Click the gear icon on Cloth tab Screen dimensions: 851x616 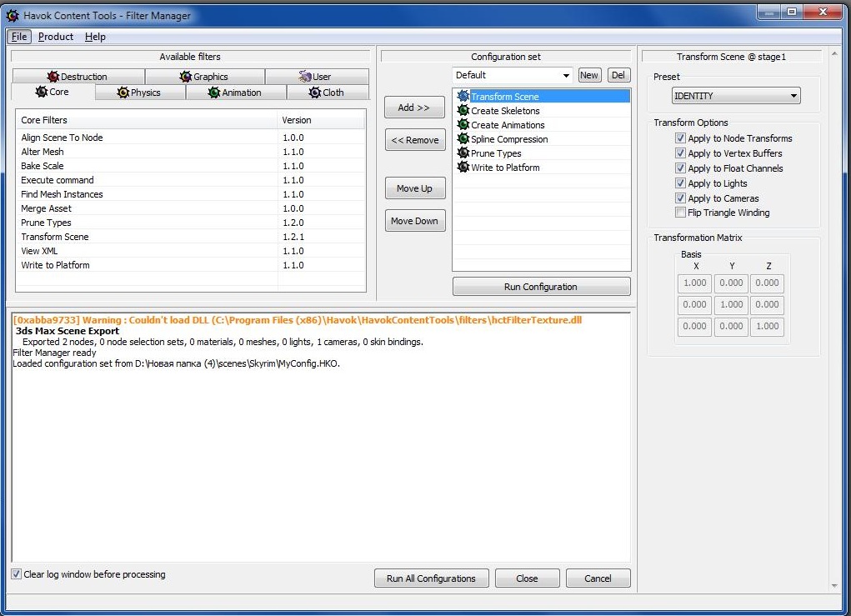(315, 93)
